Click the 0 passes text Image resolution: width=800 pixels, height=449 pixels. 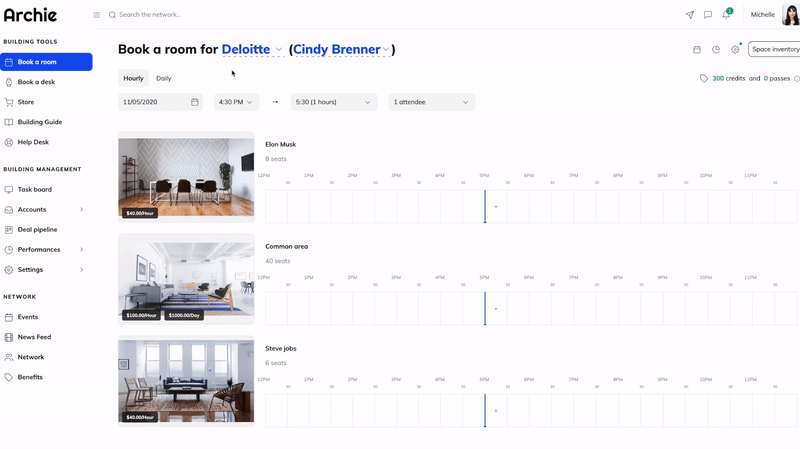(777, 79)
